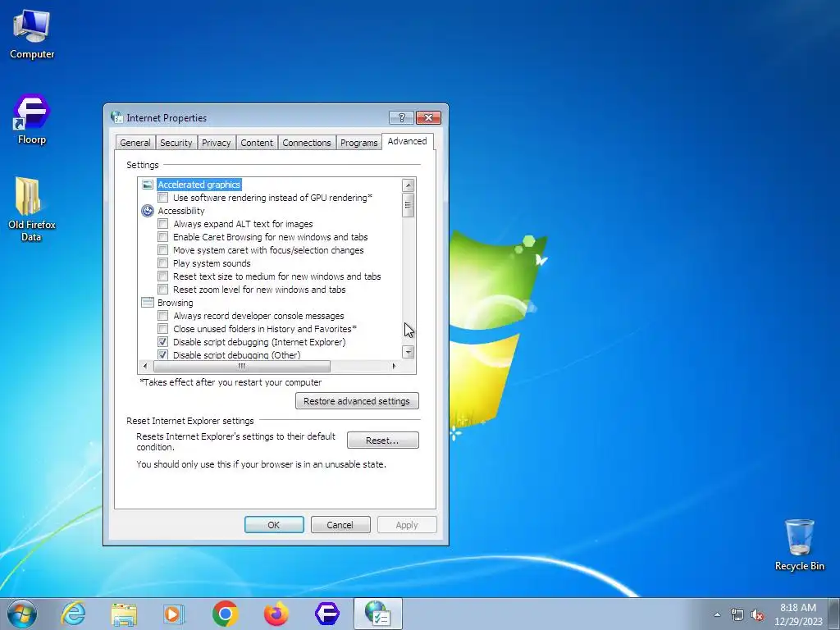The width and height of the screenshot is (840, 630).
Task: Go to the Programs tab
Action: click(x=359, y=143)
